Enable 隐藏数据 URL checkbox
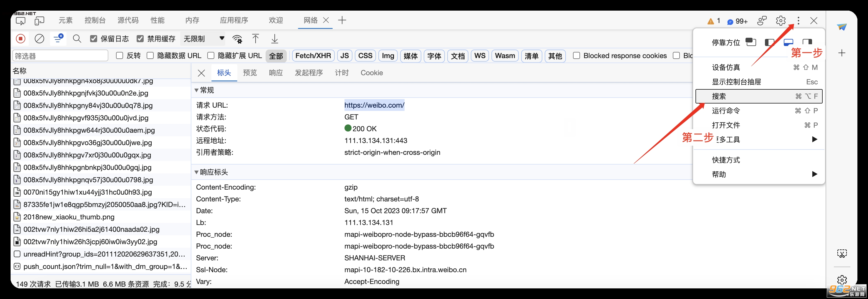The width and height of the screenshot is (868, 299). point(150,56)
